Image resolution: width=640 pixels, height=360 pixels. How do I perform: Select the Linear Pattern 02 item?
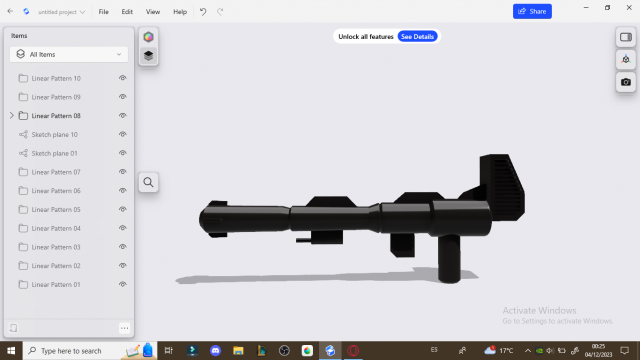click(x=69, y=266)
